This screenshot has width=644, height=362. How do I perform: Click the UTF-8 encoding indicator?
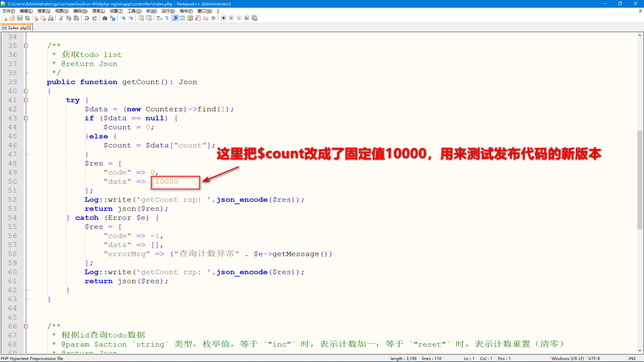tap(594, 358)
